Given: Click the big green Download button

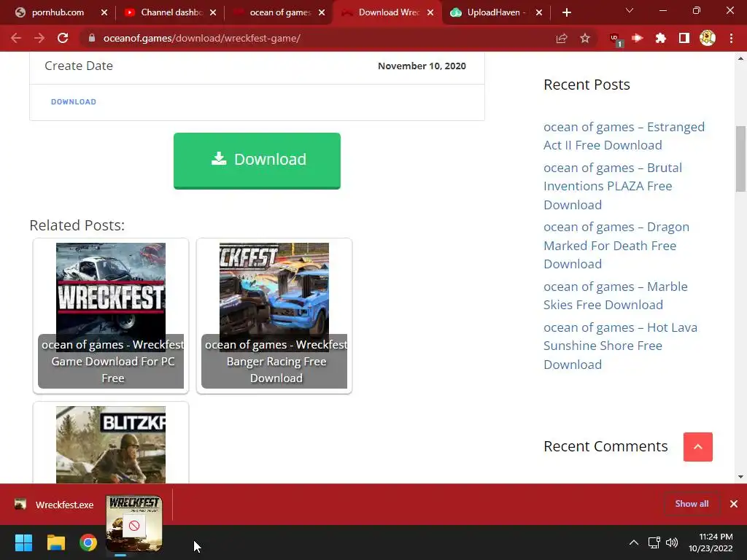Looking at the screenshot, I should point(257,160).
